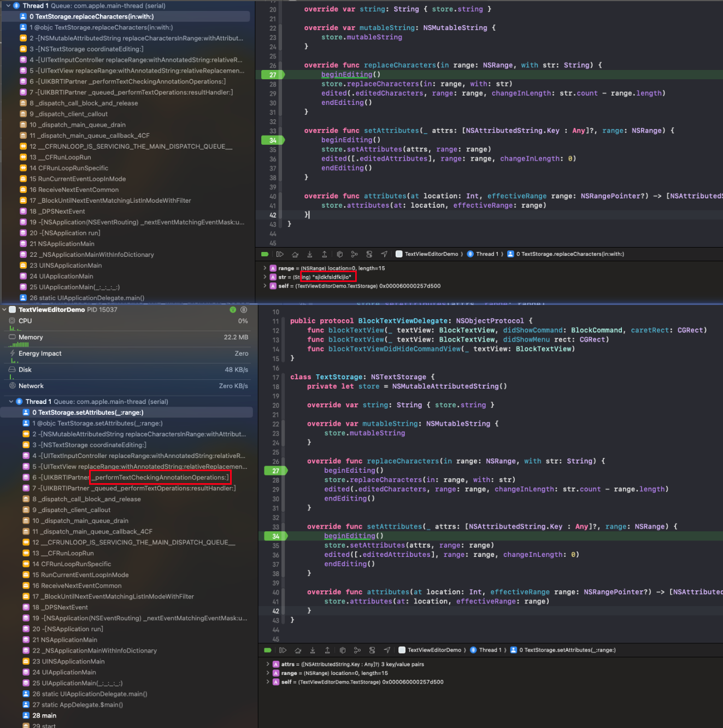Select frame 28 main in the call stack
The width and height of the screenshot is (723, 728).
44,715
